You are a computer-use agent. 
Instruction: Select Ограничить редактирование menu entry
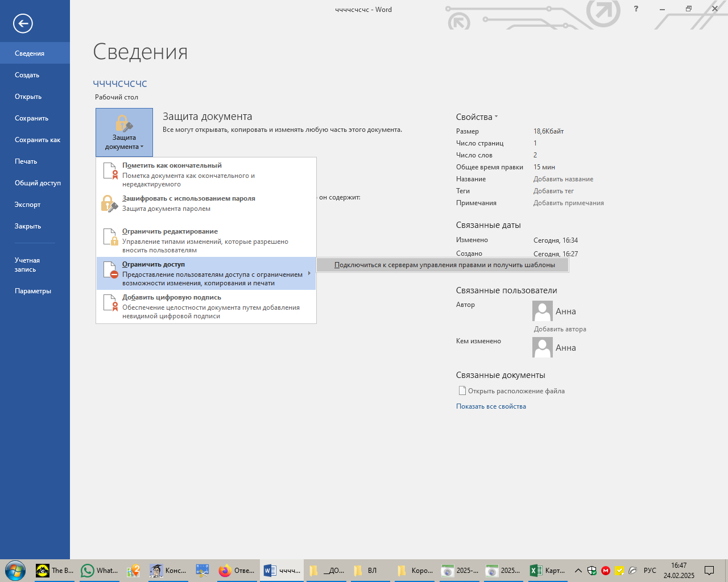206,240
